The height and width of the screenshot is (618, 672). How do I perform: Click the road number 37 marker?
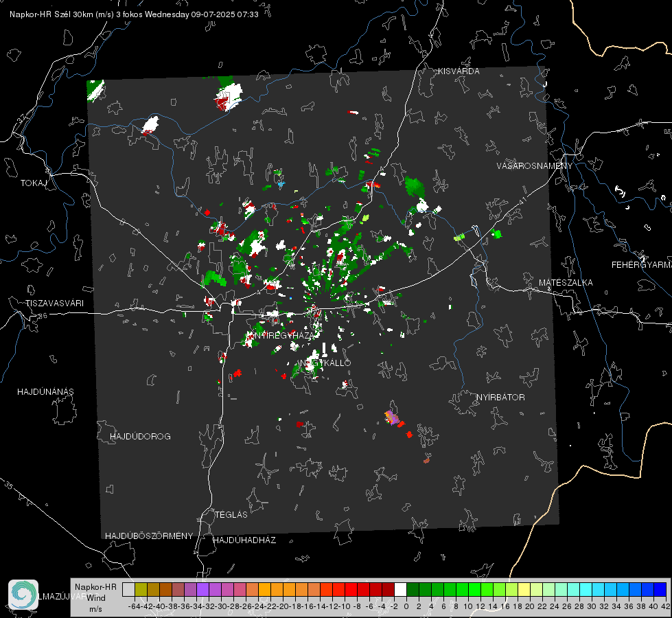[x=22, y=117]
